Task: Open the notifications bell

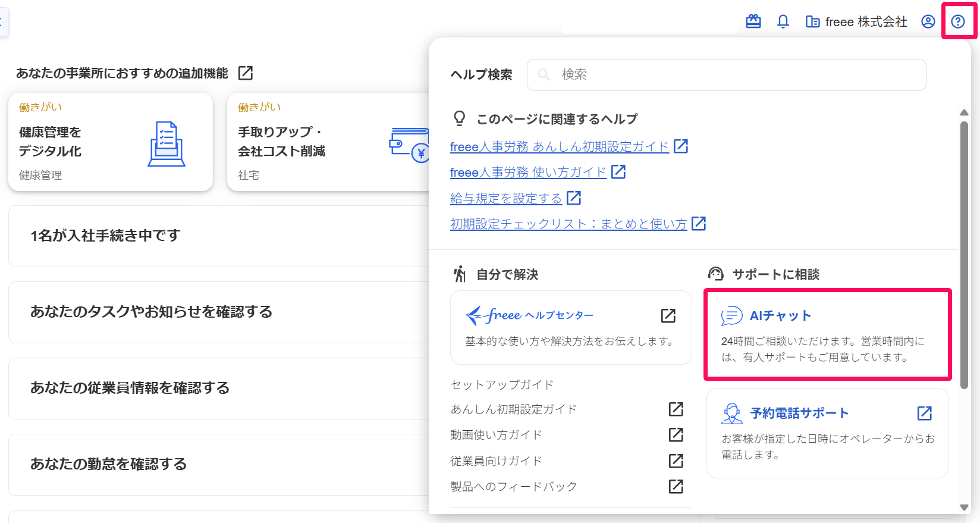Action: point(783,22)
